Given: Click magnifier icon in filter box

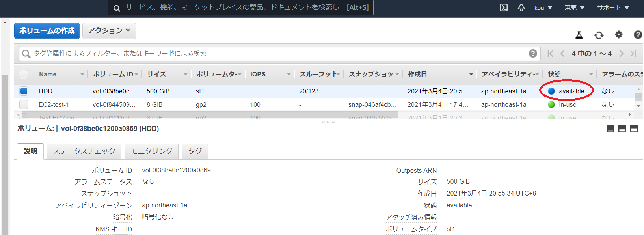Looking at the screenshot, I should pos(26,54).
